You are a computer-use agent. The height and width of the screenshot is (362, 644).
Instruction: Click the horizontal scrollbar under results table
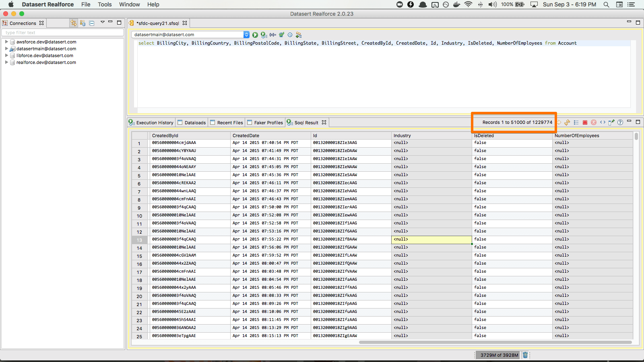(x=495, y=342)
